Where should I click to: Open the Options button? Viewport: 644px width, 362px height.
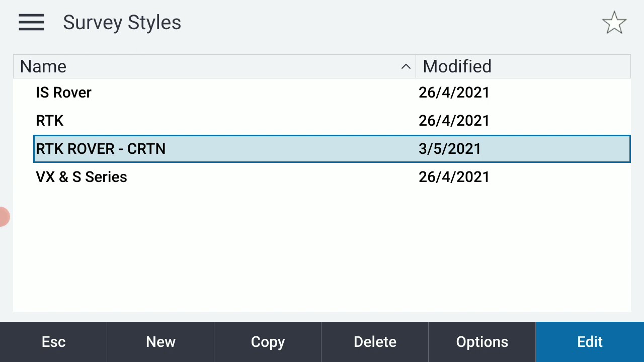[482, 342]
